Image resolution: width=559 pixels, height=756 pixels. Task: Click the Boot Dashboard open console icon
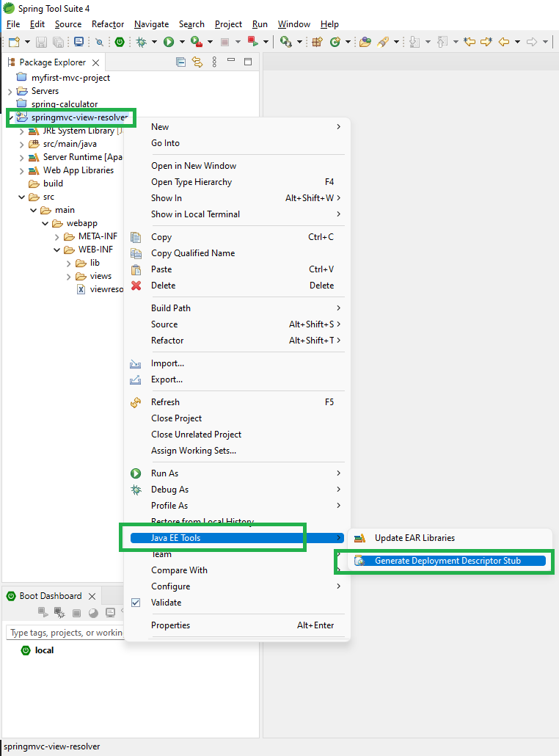coord(110,613)
